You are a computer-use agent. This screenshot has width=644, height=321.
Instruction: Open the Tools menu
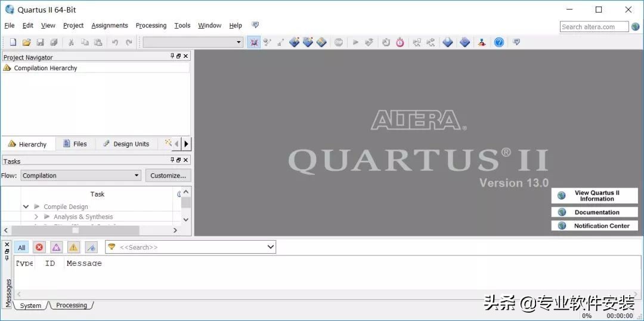pyautogui.click(x=182, y=26)
